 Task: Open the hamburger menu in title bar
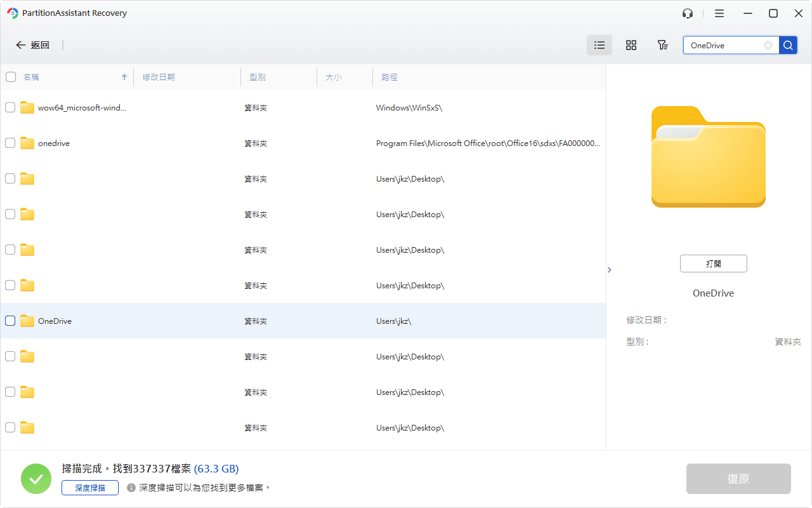[x=719, y=13]
